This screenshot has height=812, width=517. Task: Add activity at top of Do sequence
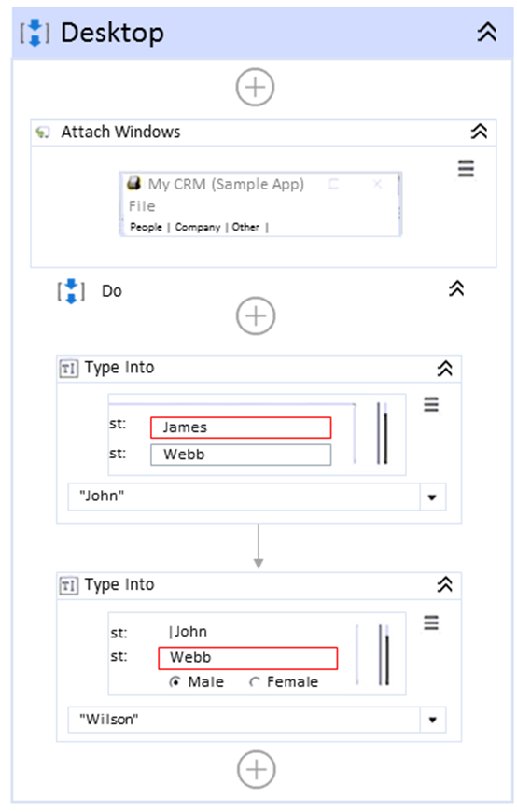256,315
